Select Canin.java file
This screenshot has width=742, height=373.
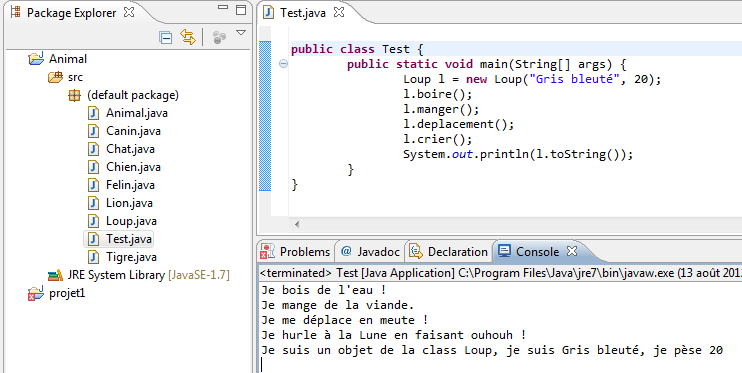pos(133,131)
